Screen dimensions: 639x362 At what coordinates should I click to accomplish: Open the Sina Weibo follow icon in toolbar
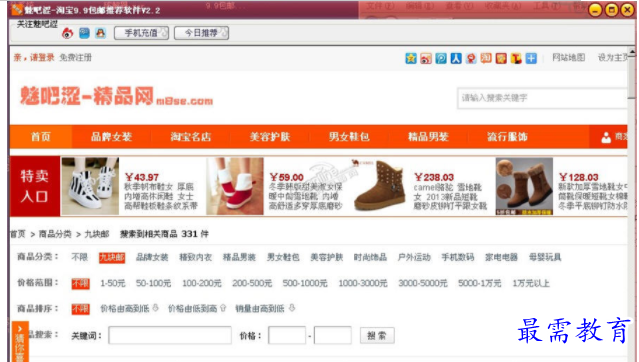(x=67, y=33)
